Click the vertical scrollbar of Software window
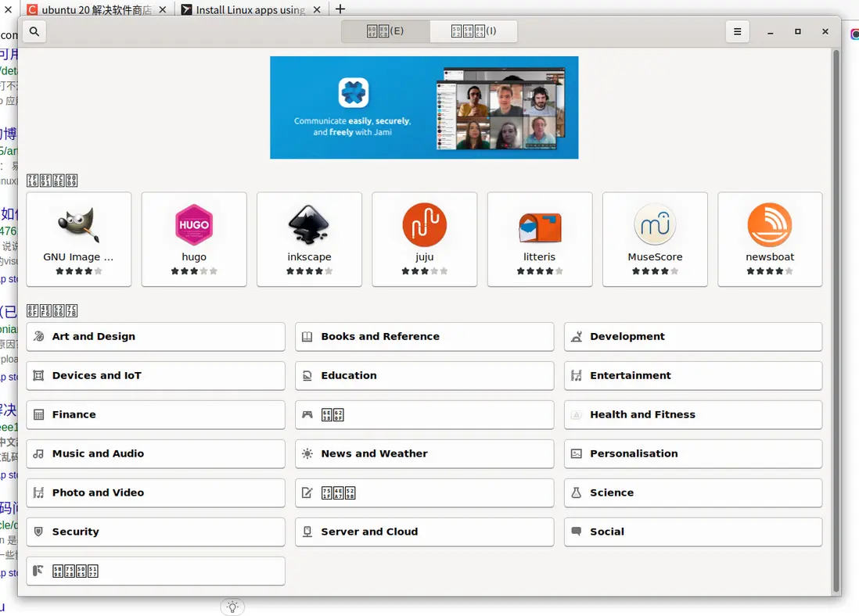 point(836,321)
